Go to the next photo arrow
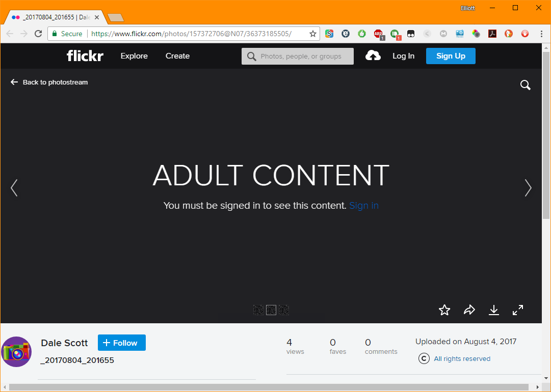Image resolution: width=551 pixels, height=392 pixels. [x=528, y=188]
